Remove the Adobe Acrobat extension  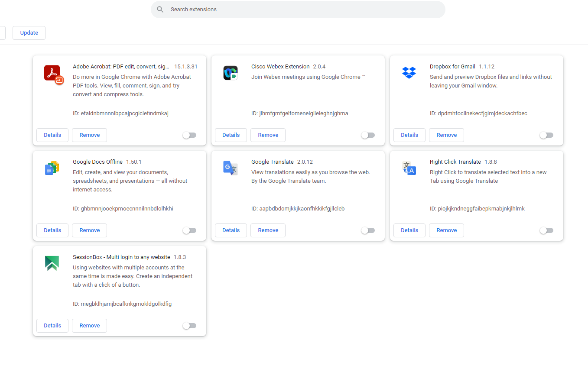point(90,135)
